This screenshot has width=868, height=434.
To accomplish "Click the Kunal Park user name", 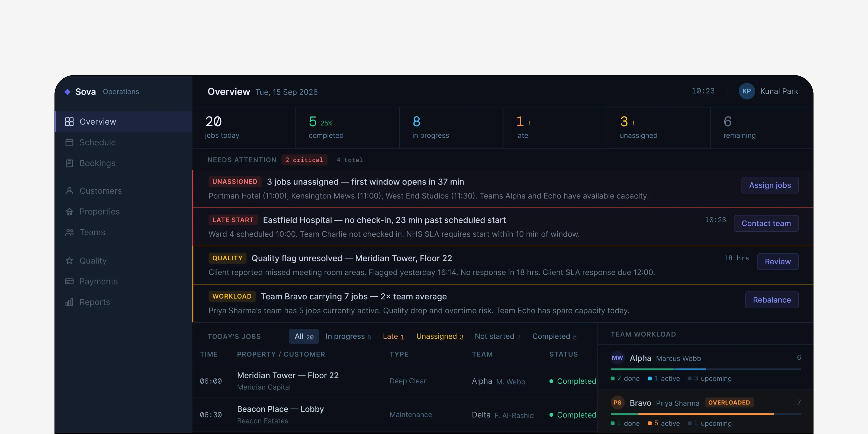I will 779,91.
